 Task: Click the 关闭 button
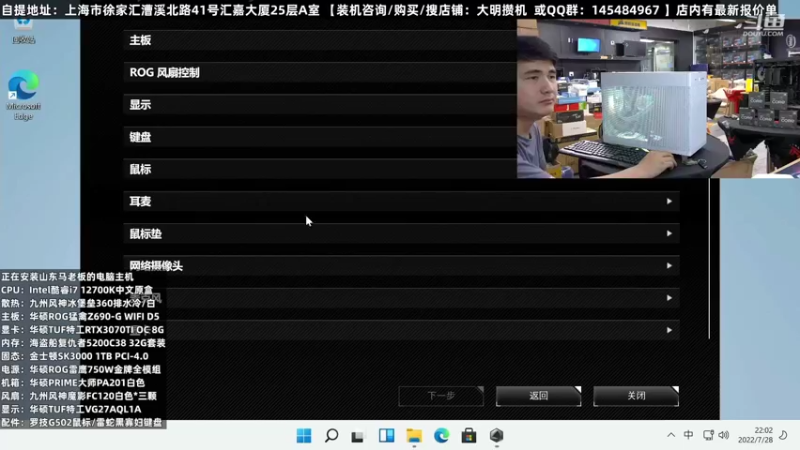pos(636,396)
